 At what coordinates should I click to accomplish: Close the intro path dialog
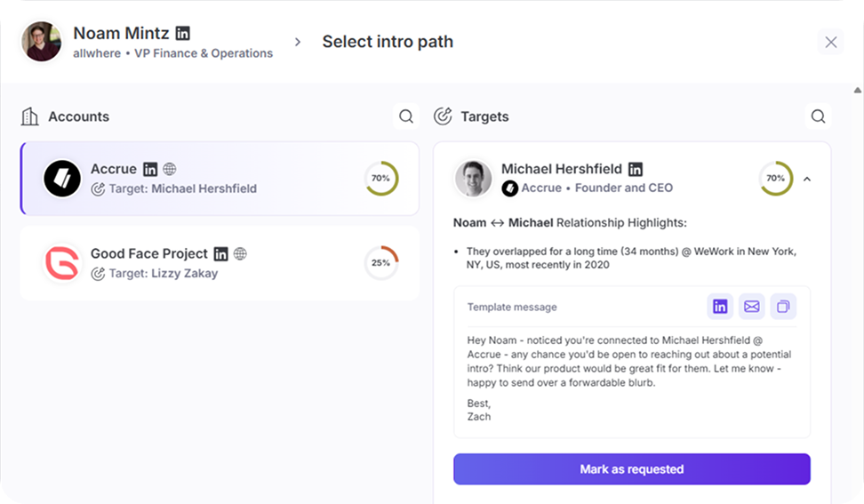coord(830,42)
